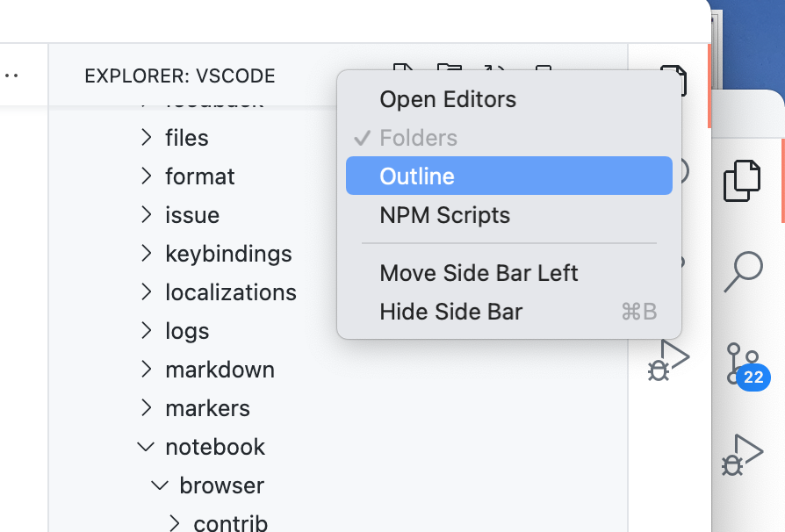Click Move Side Bar Left
The image size is (785, 532).
[x=479, y=273]
